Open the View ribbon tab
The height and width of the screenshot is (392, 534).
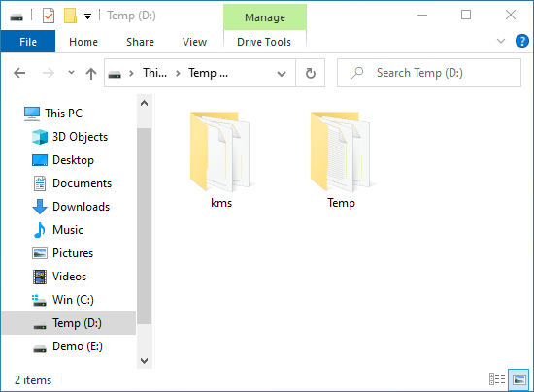click(x=194, y=42)
